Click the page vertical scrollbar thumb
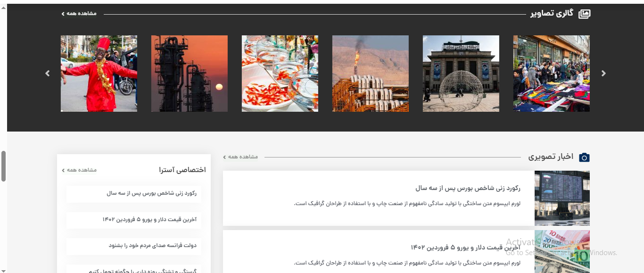The image size is (644, 273). (x=3, y=166)
